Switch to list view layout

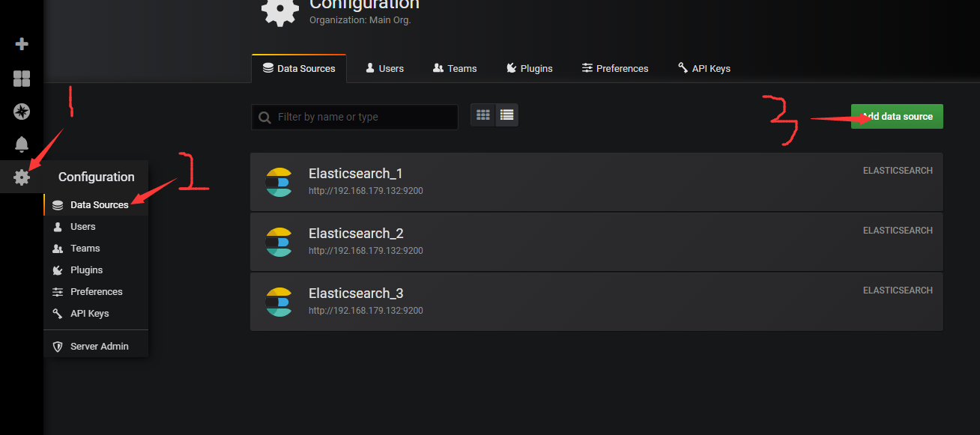coord(506,115)
